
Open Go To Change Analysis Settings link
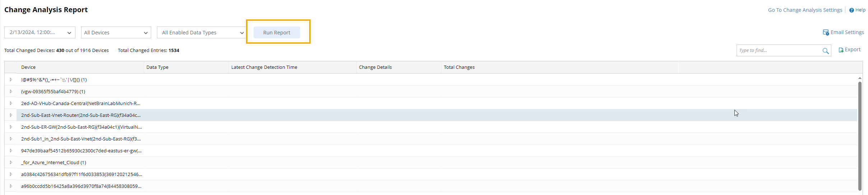pos(805,10)
